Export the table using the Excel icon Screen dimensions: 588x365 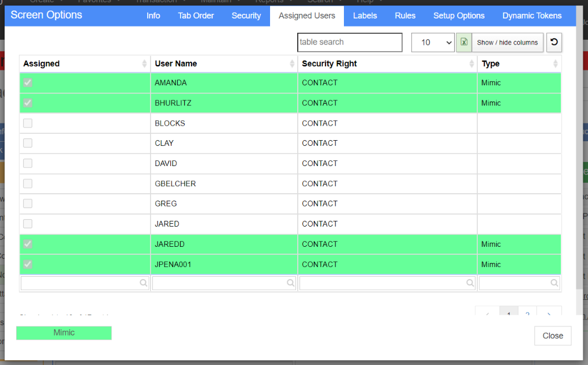point(464,42)
